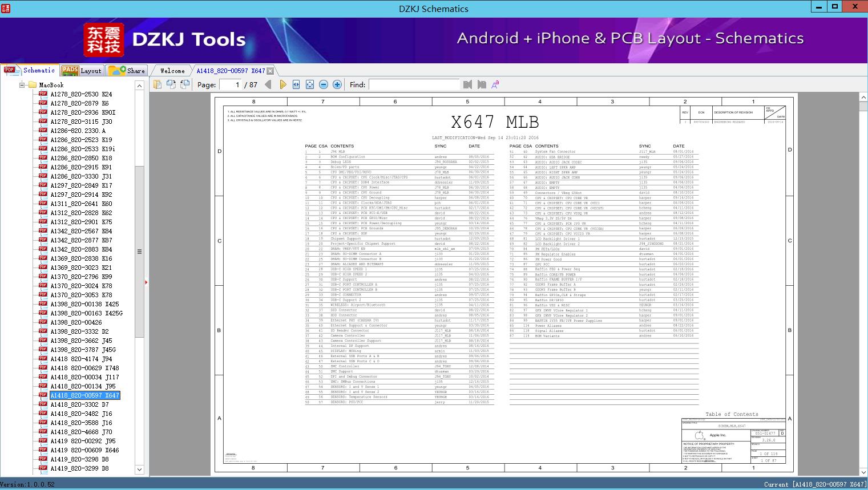The height and width of the screenshot is (490, 868).
Task: Click the PDF icon beside A1418_820-3302 D7
Action: [43, 404]
